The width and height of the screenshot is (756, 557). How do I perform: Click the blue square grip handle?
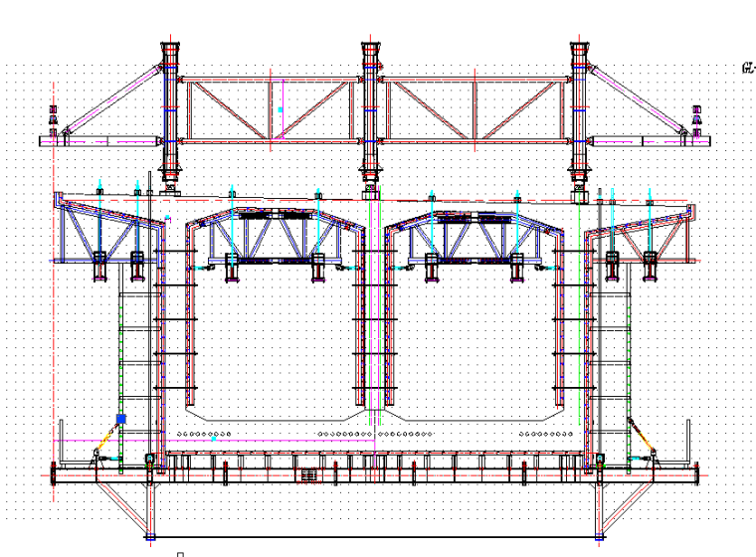coord(121,420)
